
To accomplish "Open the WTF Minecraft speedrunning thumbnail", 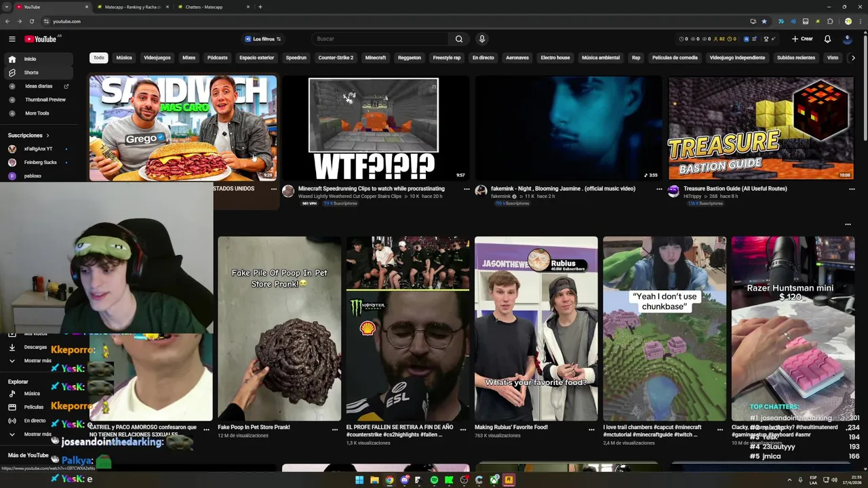I will point(376,128).
